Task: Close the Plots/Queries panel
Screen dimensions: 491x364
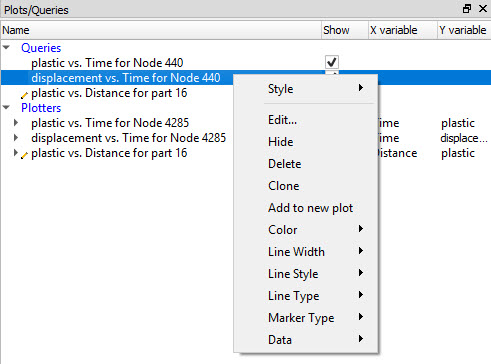Action: coord(483,9)
